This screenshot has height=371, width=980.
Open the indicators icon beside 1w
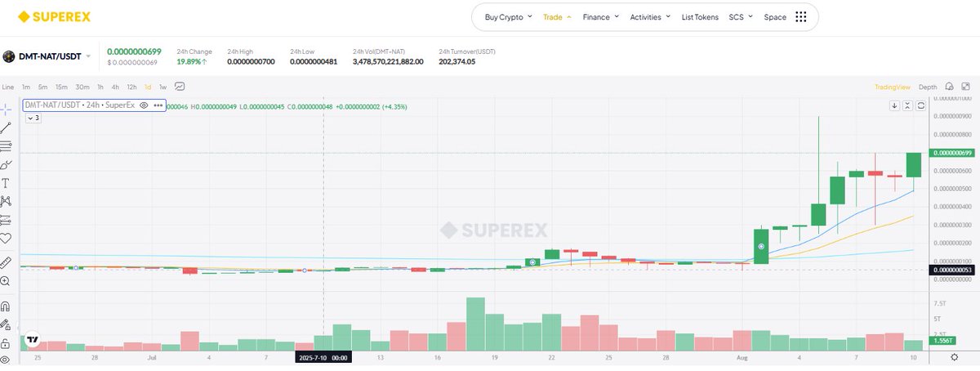(x=180, y=87)
